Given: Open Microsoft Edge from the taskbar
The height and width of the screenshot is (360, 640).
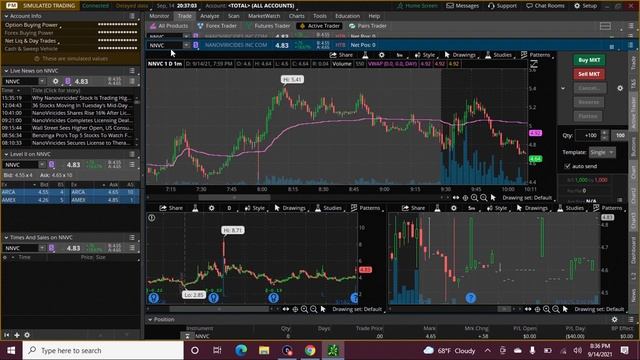Looking at the screenshot, I should pos(241,350).
